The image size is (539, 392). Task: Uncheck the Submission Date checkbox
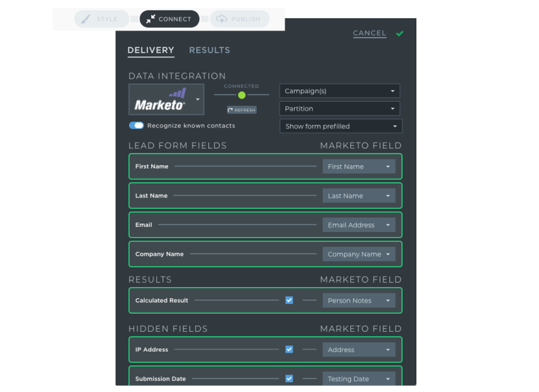(289, 378)
